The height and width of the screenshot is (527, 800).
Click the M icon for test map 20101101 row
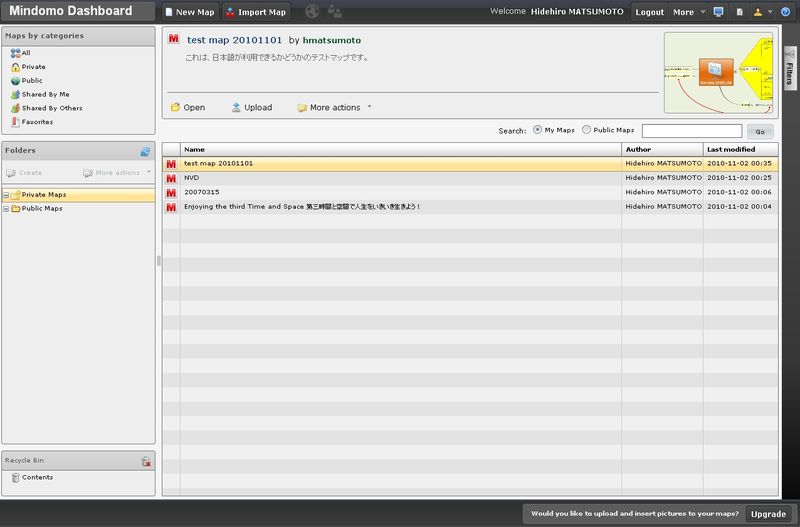pos(171,164)
